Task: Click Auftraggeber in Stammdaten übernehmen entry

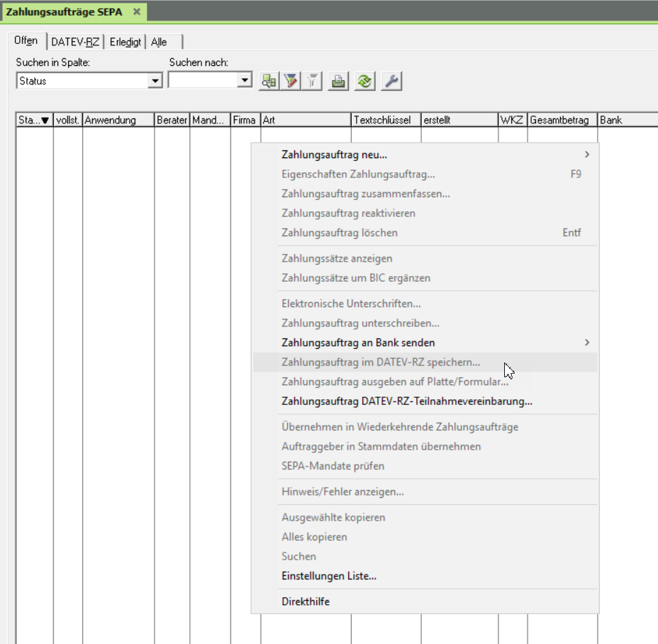Action: pyautogui.click(x=425, y=446)
